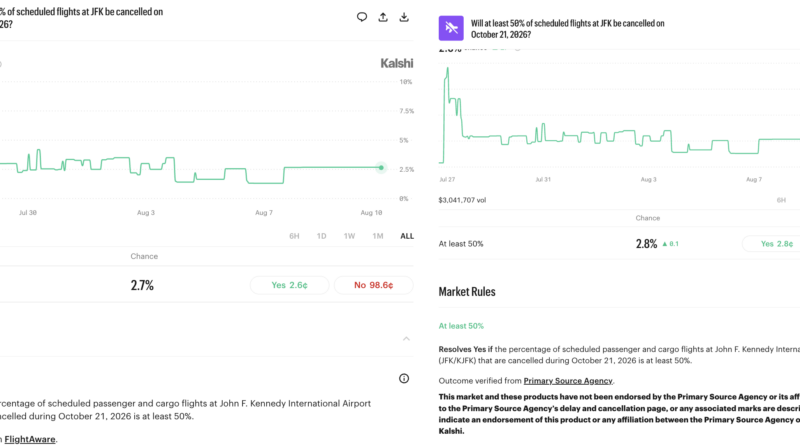
Task: Buy No at 98.6¢
Action: (373, 285)
